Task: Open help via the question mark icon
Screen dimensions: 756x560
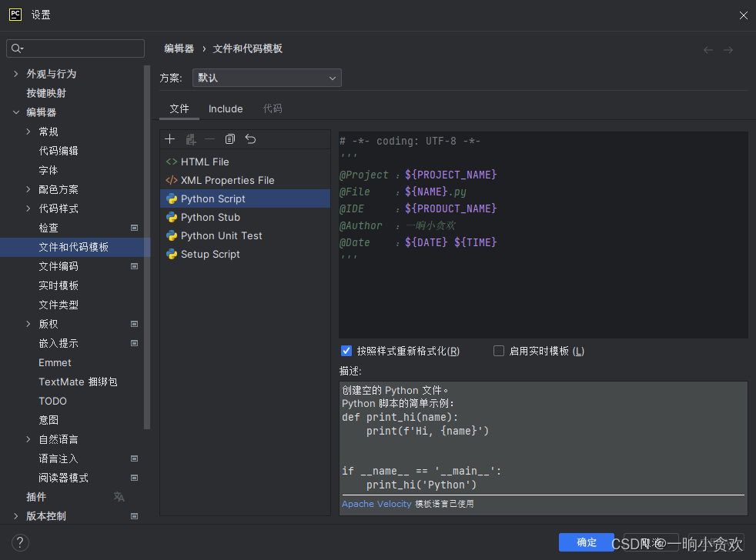Action: pyautogui.click(x=19, y=542)
